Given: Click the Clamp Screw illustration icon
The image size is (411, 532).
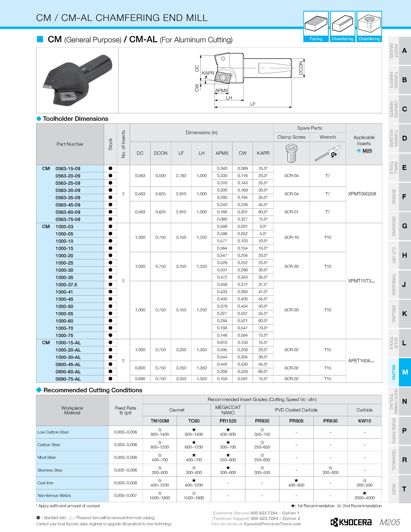Looking at the screenshot, I should click(x=291, y=153).
